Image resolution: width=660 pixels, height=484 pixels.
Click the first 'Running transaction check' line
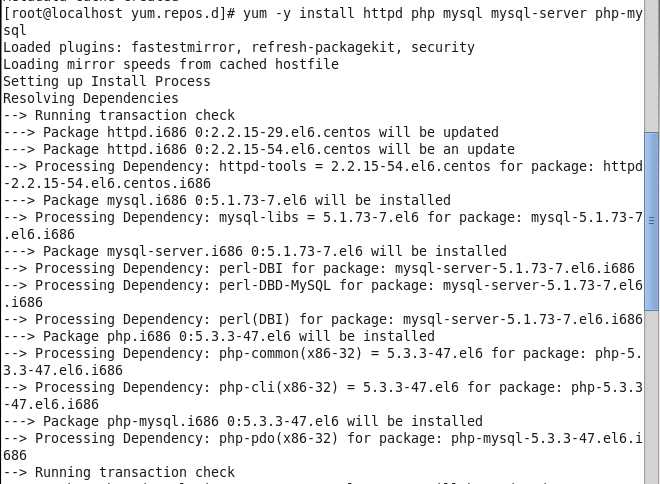point(119,115)
